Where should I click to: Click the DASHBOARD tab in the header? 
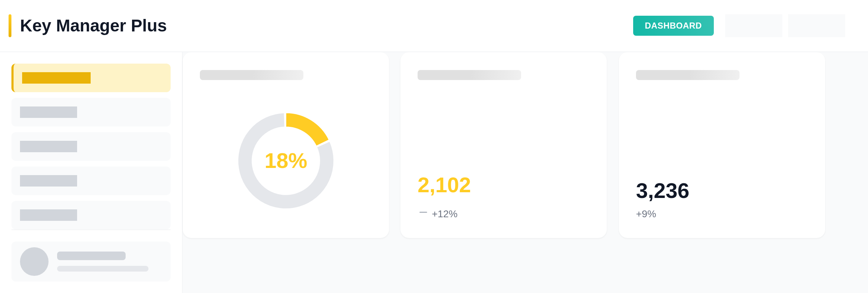tap(673, 26)
